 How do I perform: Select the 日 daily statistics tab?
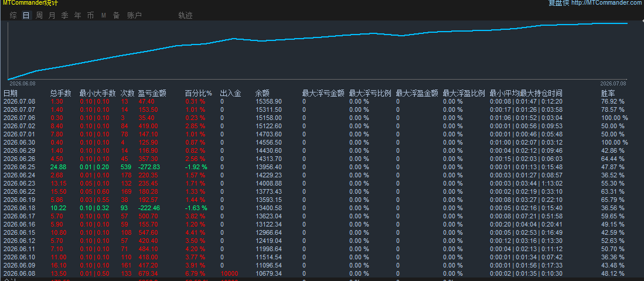tap(26, 16)
